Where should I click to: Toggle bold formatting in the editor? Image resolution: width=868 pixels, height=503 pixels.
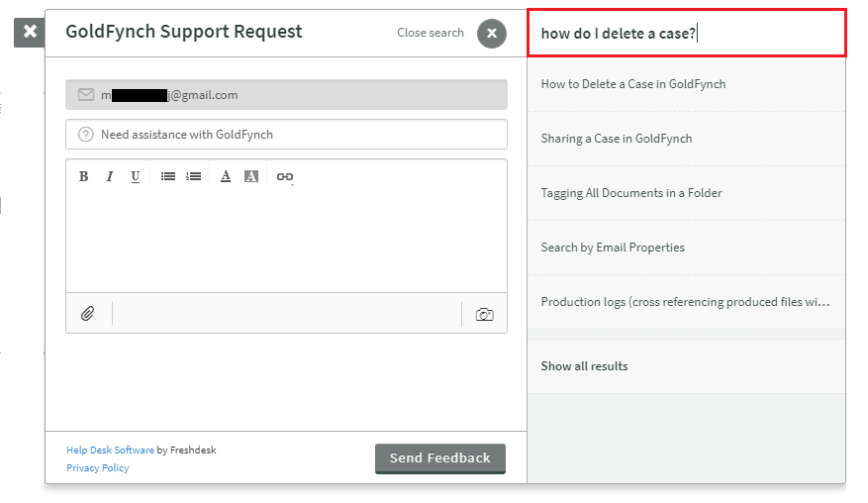coord(83,176)
